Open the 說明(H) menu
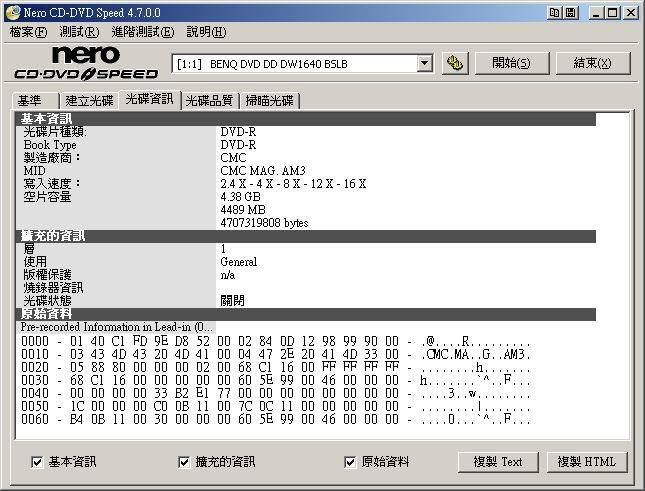The height and width of the screenshot is (491, 645). coord(206,32)
